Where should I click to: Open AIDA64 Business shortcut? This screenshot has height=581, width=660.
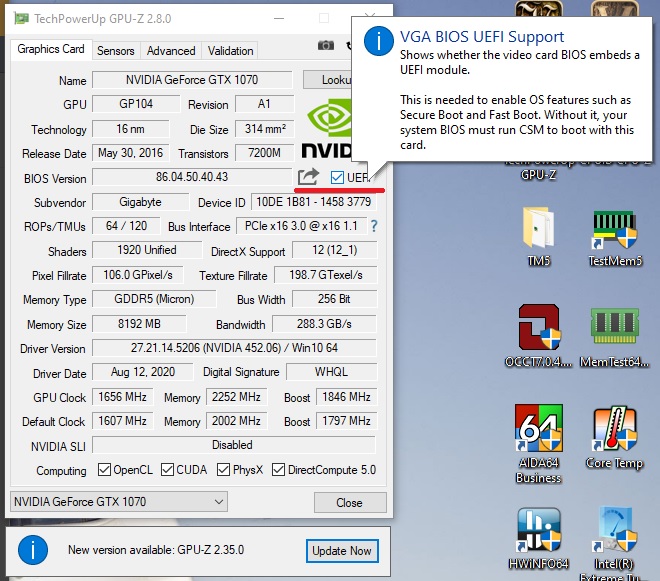click(x=538, y=444)
